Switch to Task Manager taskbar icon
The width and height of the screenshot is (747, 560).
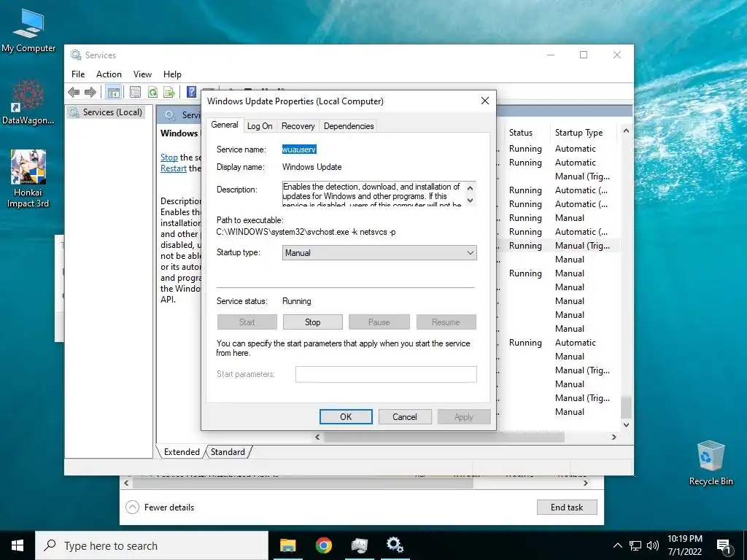click(x=360, y=545)
